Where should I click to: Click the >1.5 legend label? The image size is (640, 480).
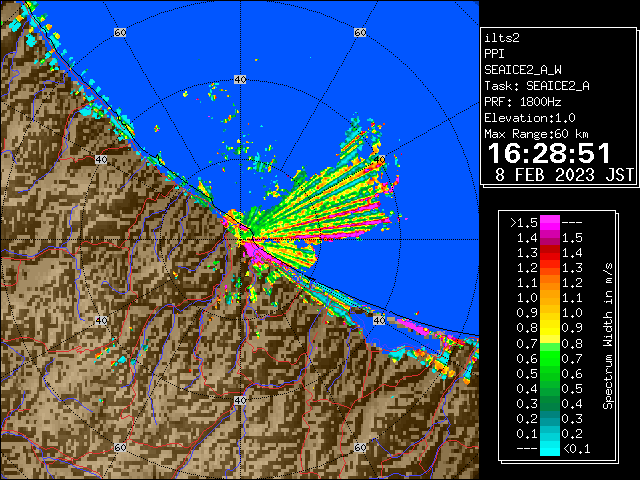pyautogui.click(x=524, y=223)
